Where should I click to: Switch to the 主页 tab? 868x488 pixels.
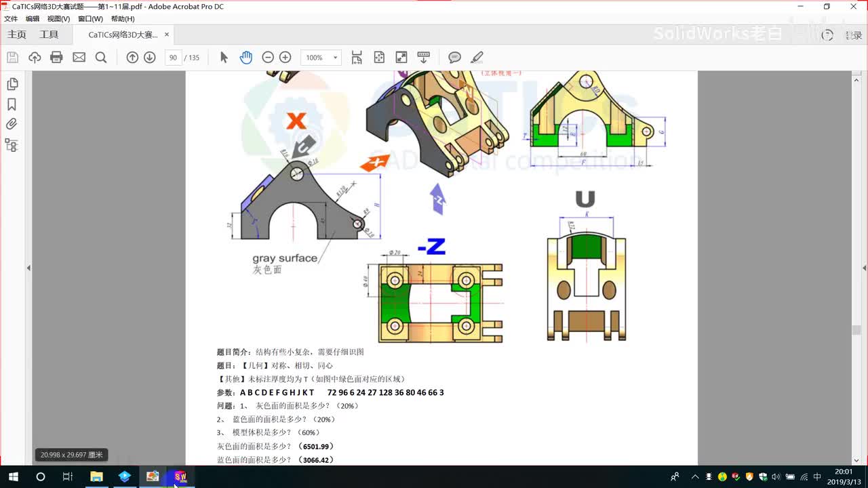pyautogui.click(x=17, y=35)
